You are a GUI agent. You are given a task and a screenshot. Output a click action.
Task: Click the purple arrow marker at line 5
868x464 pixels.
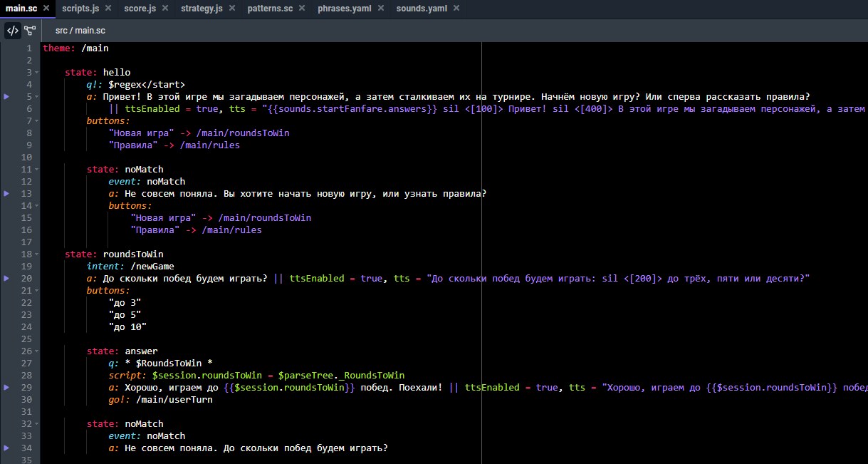click(6, 96)
